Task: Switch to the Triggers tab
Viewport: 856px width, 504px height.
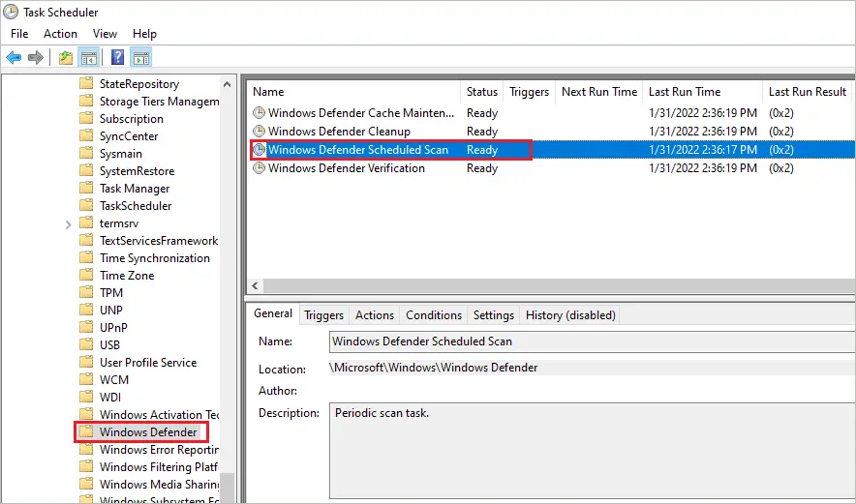Action: (323, 315)
